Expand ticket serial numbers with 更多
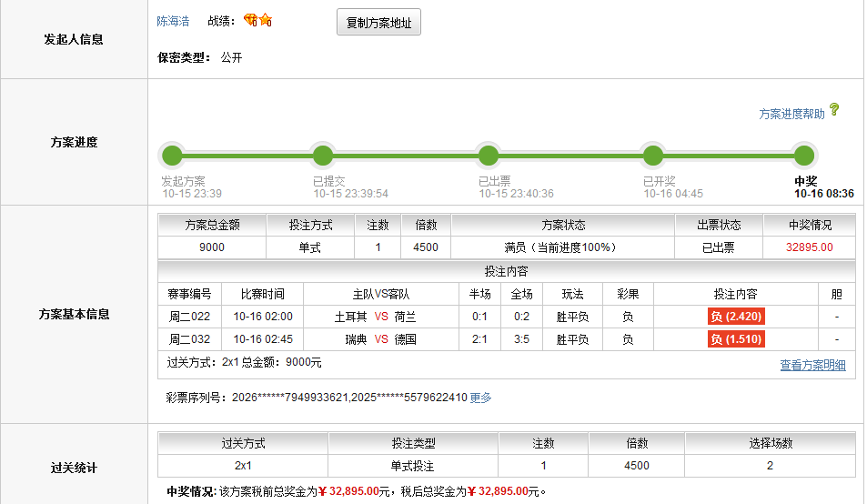Image resolution: width=867 pixels, height=504 pixels. pos(480,398)
